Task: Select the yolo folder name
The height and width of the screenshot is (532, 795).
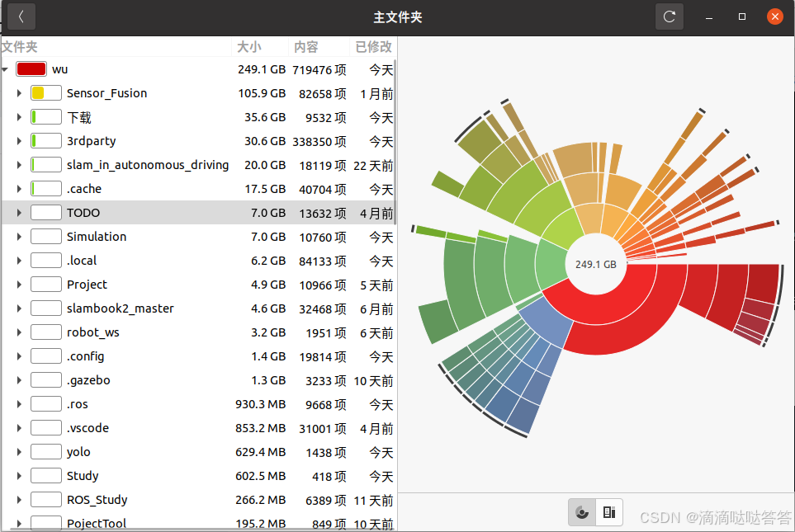Action: pyautogui.click(x=78, y=452)
